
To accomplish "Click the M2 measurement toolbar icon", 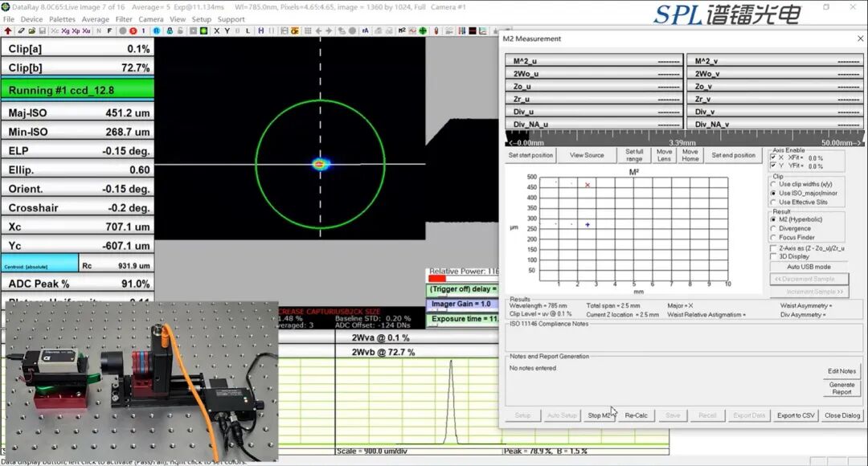I will coord(402,31).
